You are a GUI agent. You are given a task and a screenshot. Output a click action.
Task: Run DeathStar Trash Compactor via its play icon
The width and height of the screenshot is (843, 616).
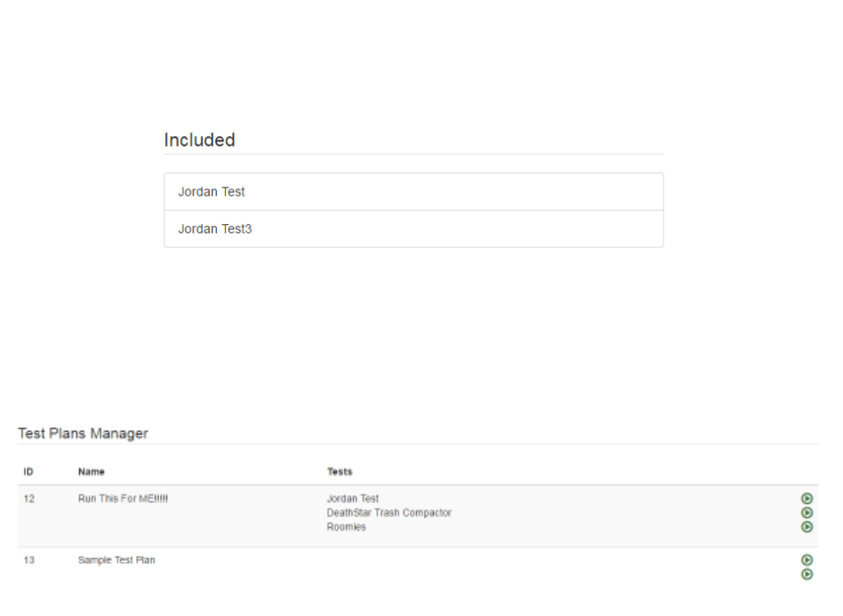click(807, 513)
